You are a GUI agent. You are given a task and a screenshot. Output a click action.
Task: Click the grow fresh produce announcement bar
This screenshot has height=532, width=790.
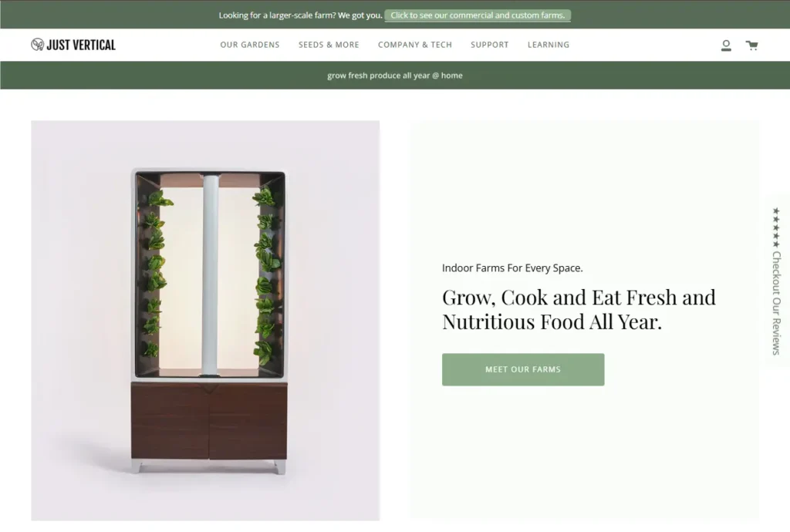tap(395, 76)
